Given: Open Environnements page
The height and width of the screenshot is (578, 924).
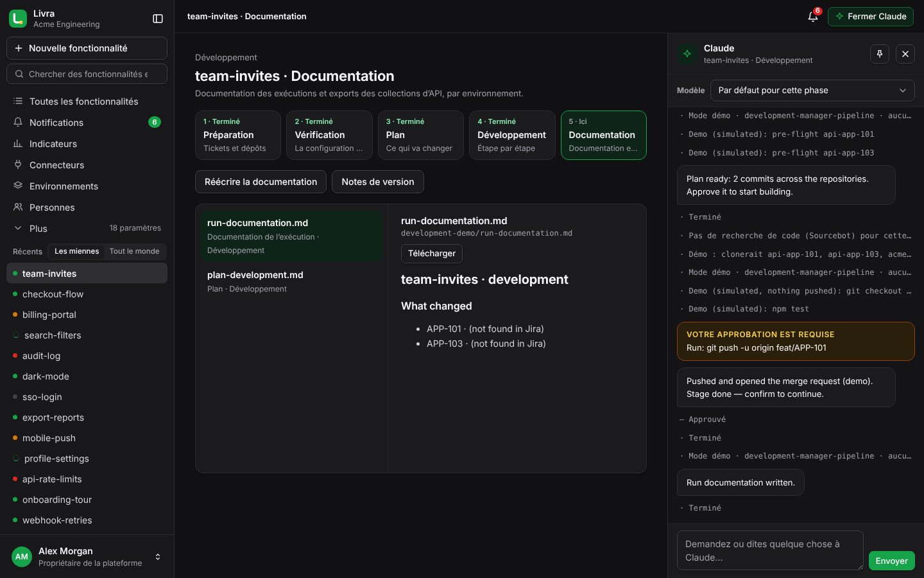Looking at the screenshot, I should click(x=87, y=186).
